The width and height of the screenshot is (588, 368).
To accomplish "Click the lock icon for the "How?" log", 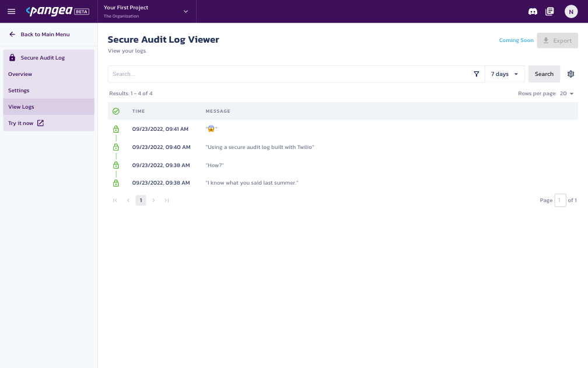I will pos(116,165).
